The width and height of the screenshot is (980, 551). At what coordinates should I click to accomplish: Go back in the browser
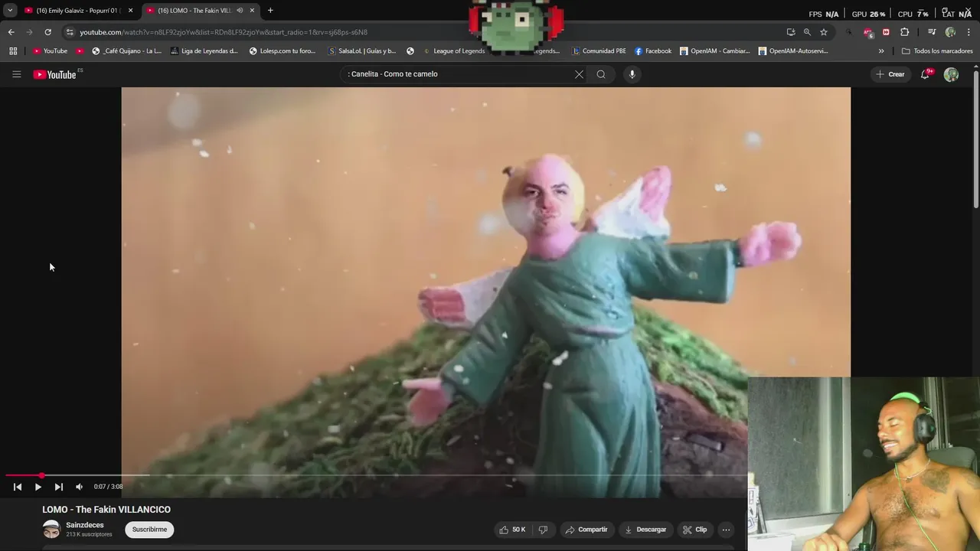coord(11,32)
